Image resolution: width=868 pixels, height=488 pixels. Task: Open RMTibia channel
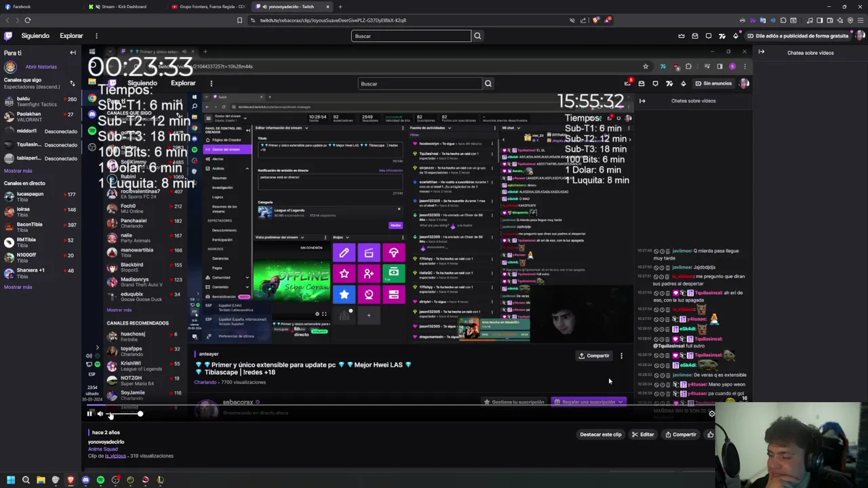coord(41,242)
